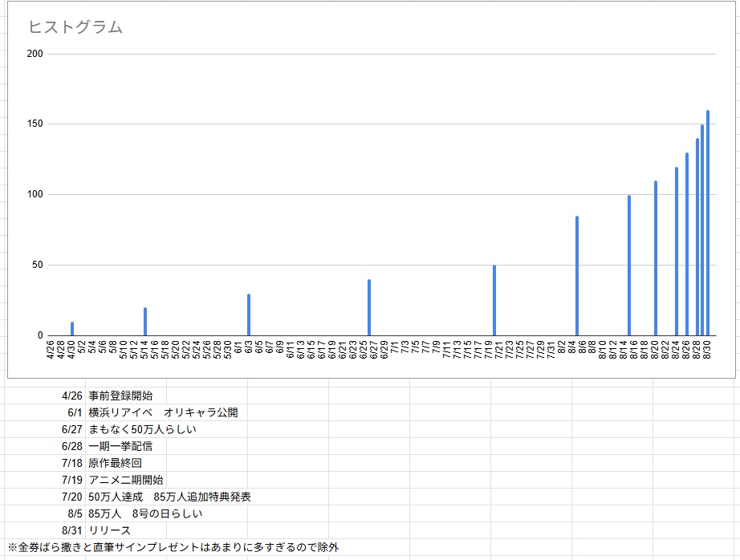Viewport: 740px width, 560px height.
Task: Select the bar at 4/30
Action: point(72,329)
